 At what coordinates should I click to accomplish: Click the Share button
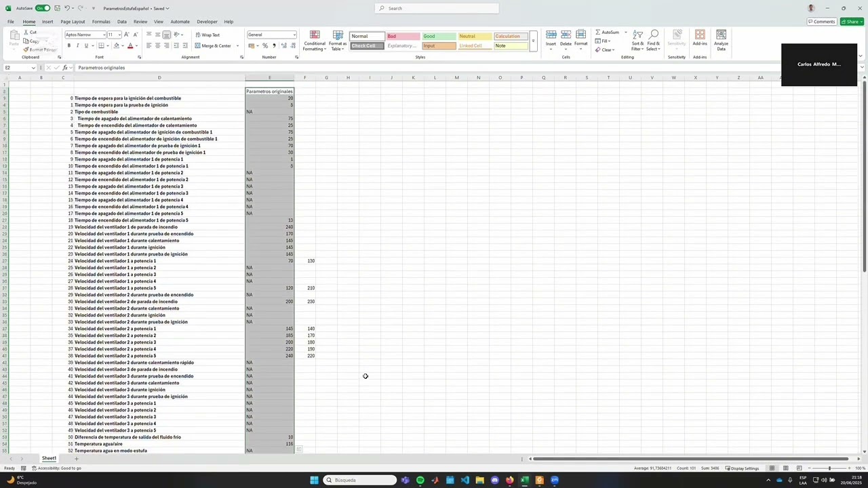pos(852,22)
